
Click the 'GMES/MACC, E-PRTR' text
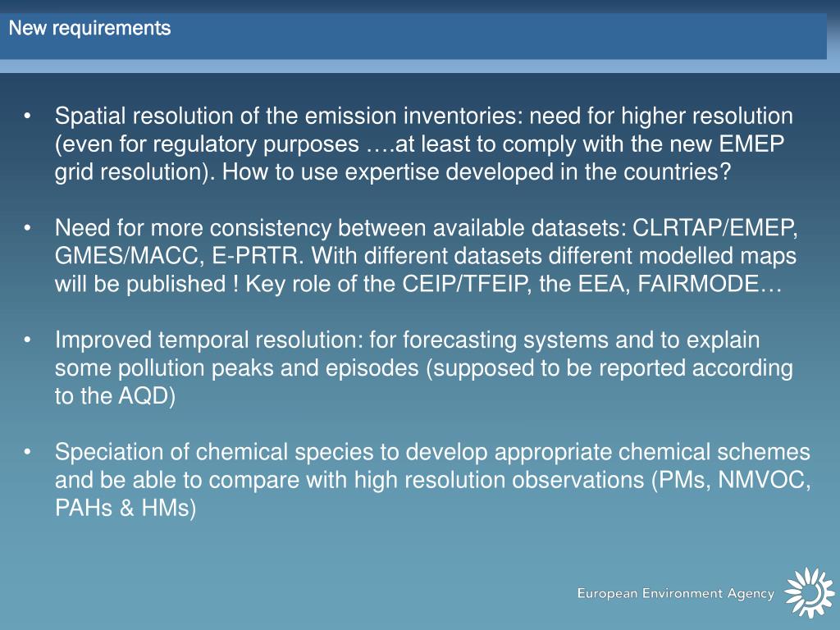pos(180,256)
